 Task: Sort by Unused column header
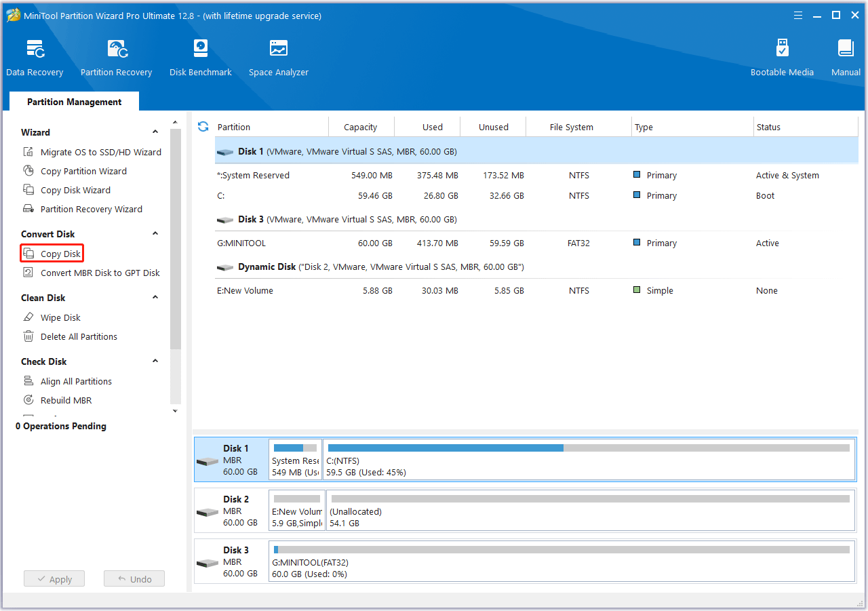493,127
